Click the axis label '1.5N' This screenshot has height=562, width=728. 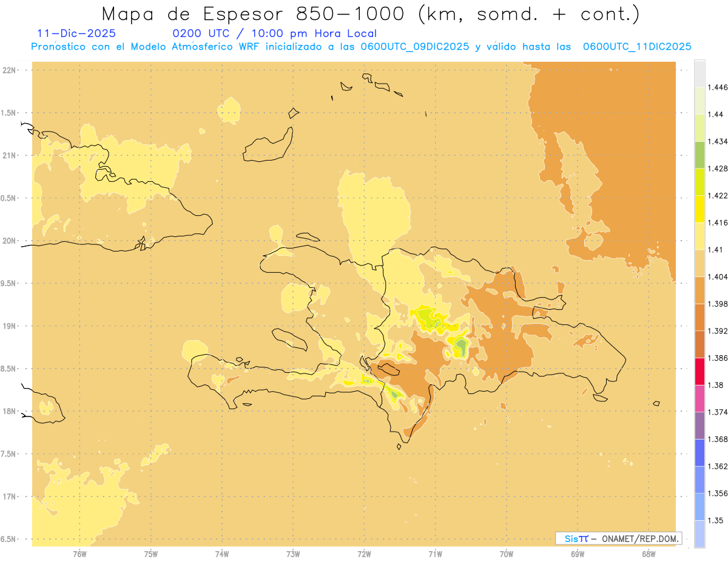(9, 113)
